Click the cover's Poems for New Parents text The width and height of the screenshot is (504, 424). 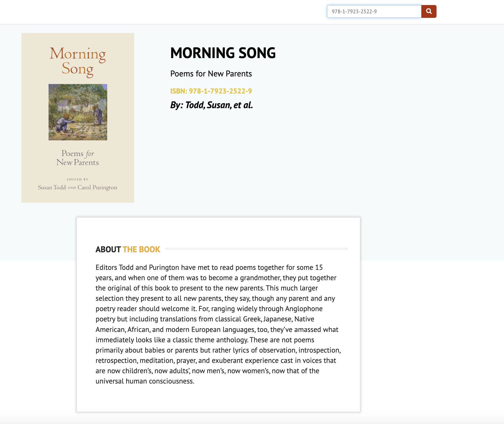[x=78, y=158]
